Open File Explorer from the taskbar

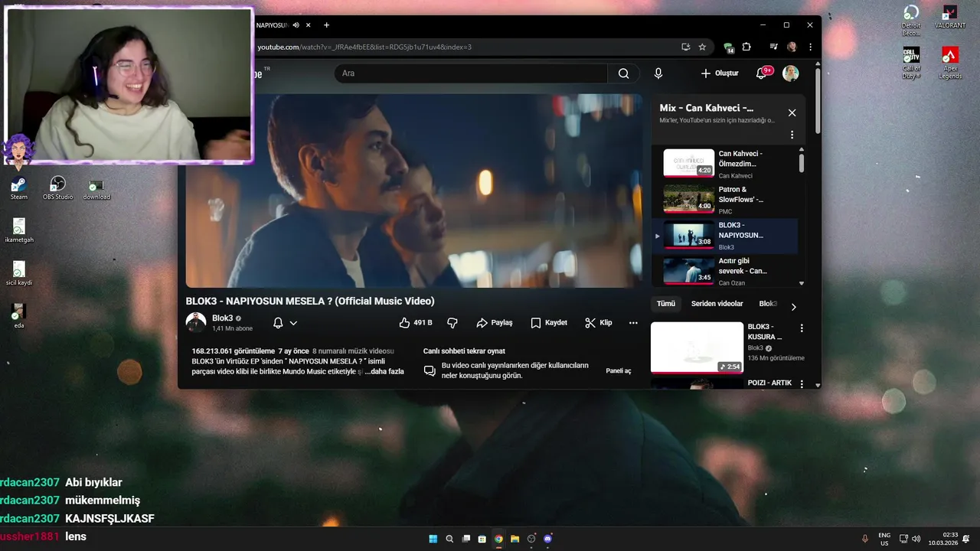514,539
